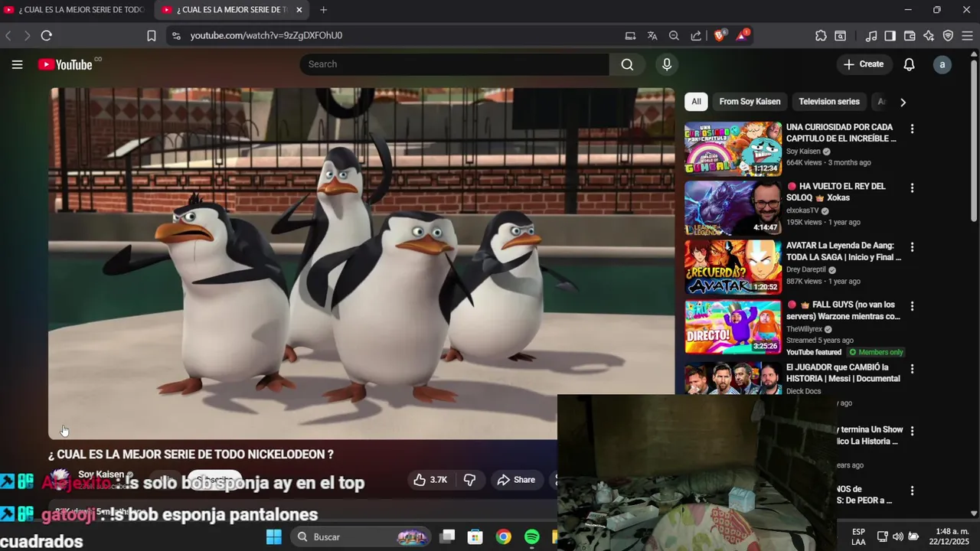This screenshot has width=980, height=551.
Task: Open the Brave playlist music note icon
Action: click(871, 35)
